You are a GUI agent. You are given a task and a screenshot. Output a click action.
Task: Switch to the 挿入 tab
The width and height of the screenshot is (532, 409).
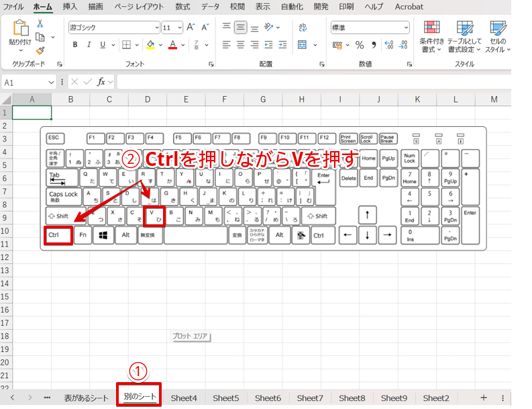coord(70,7)
